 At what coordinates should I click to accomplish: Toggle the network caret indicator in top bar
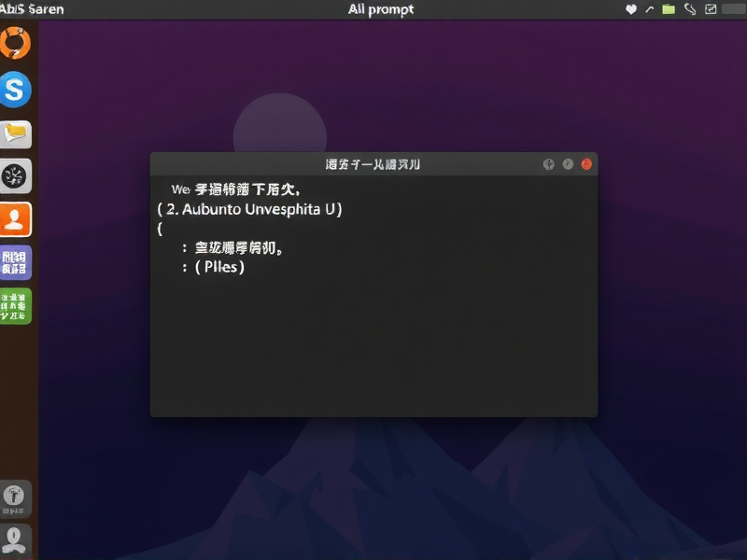click(649, 8)
